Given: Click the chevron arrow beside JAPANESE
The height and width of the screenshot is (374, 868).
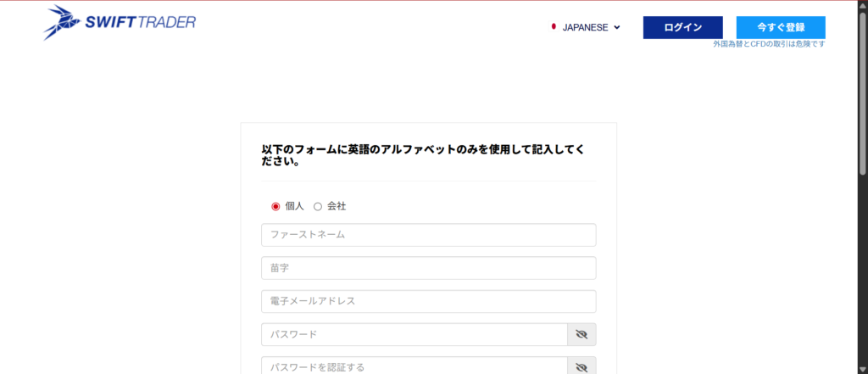Looking at the screenshot, I should coord(617,27).
